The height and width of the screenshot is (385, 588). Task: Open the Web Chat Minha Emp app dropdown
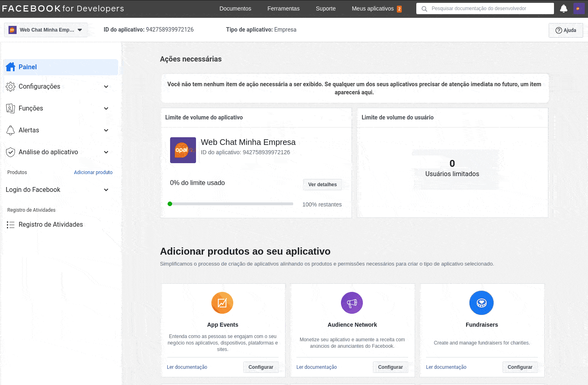46,30
